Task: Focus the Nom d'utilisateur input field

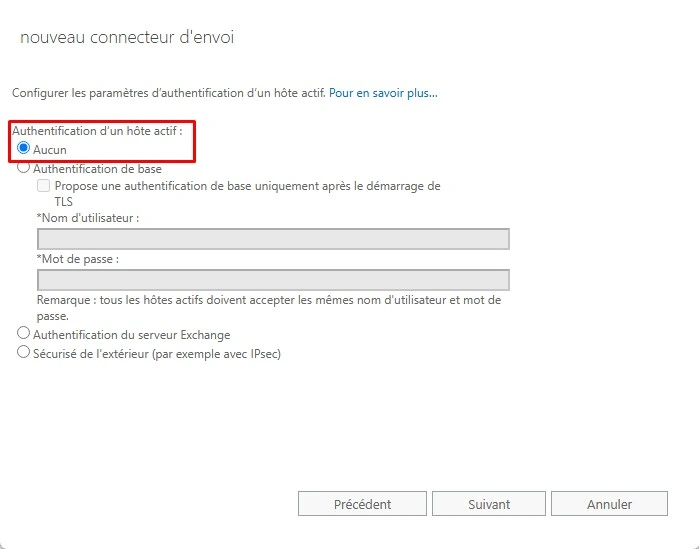Action: tap(273, 239)
